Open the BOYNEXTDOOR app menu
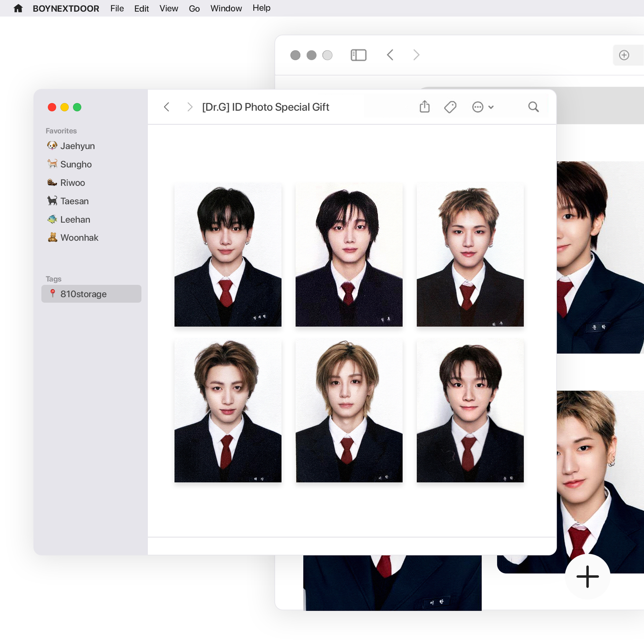 tap(66, 8)
